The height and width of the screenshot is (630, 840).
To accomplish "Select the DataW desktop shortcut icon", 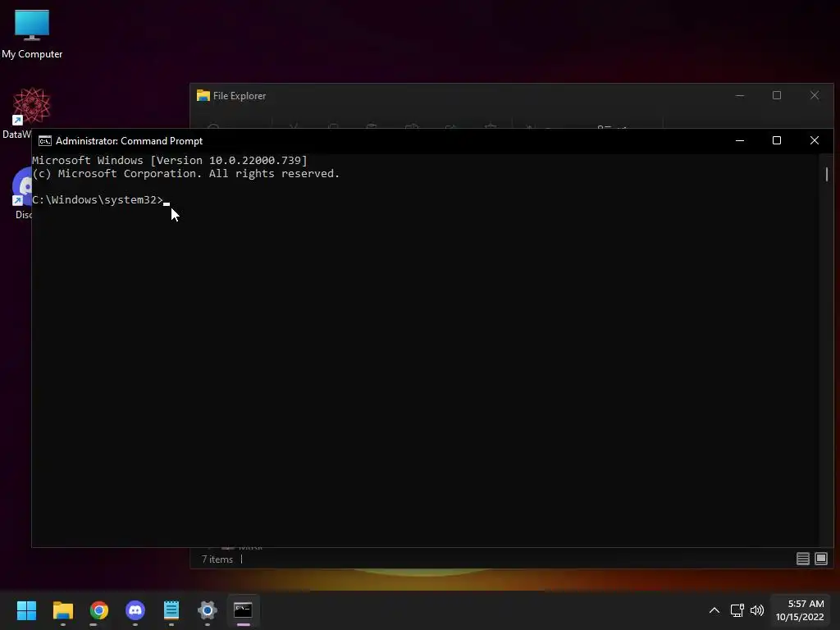I will point(31,106).
